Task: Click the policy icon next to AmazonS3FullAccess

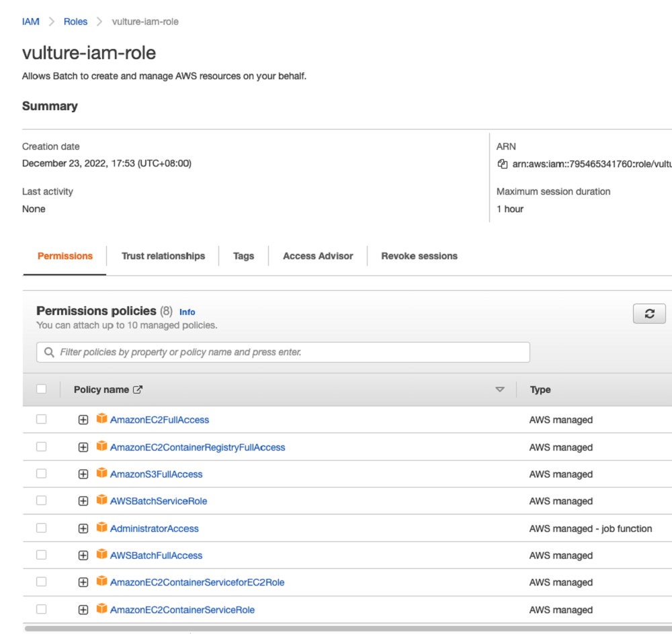Action: point(101,473)
